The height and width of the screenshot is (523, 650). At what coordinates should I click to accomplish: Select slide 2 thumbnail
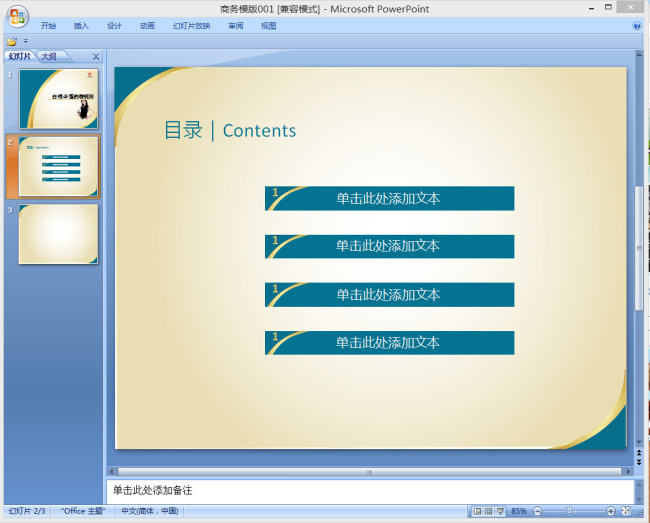(x=58, y=166)
